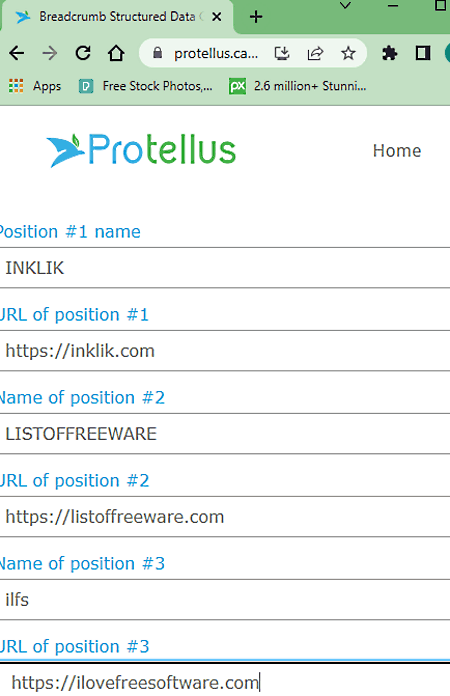Screen dimensions: 450x696
Task: Click the install app icon in address bar
Action: click(282, 54)
